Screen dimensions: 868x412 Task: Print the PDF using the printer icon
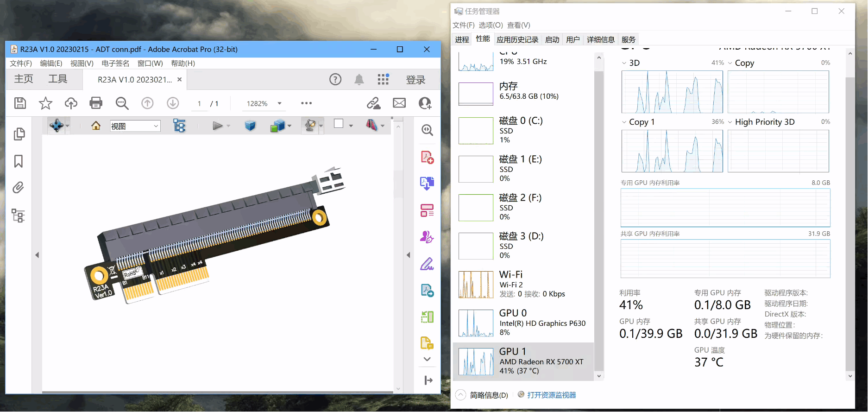pyautogui.click(x=96, y=103)
